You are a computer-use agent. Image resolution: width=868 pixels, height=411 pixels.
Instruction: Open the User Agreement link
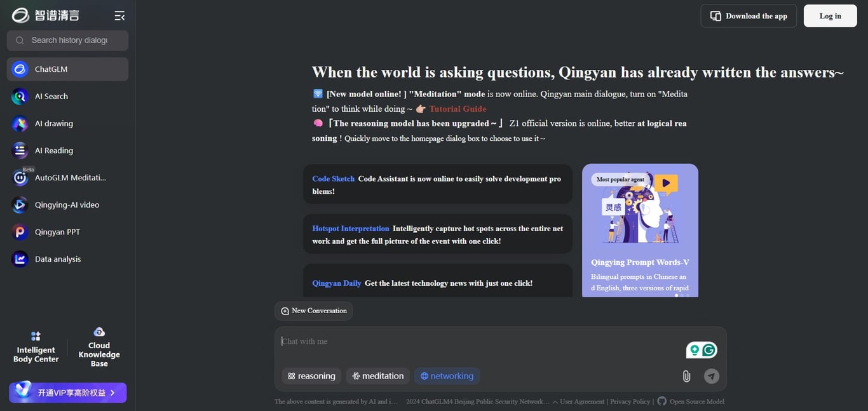(582, 401)
